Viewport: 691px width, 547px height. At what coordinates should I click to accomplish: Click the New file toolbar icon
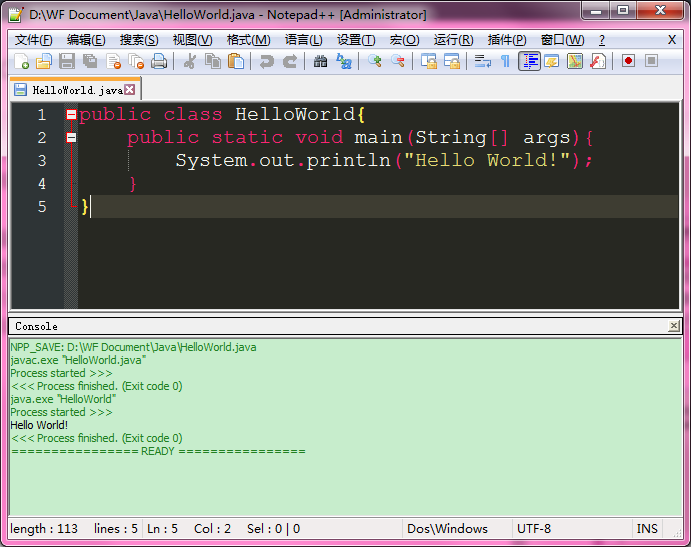21,62
